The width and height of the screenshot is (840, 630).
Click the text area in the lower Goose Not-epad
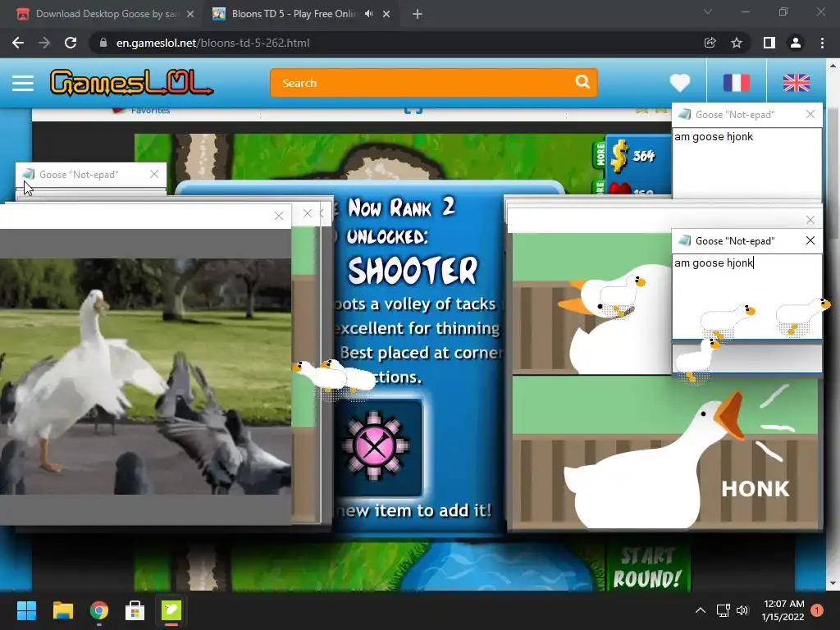tap(746, 295)
